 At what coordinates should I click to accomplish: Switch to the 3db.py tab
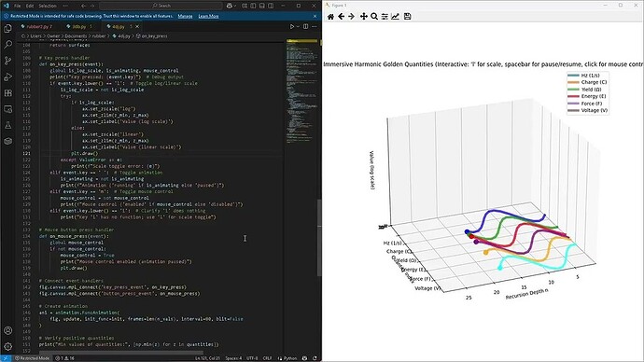tap(79, 27)
